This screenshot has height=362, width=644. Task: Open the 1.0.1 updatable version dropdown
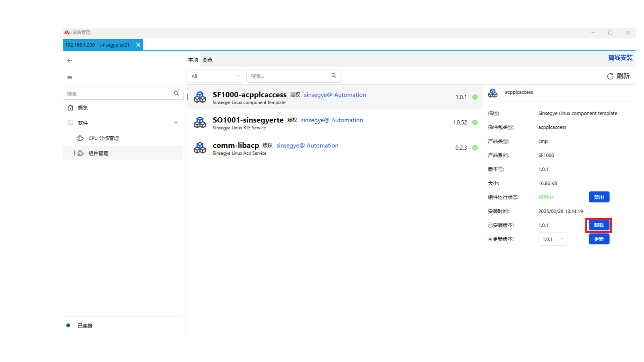(x=553, y=239)
